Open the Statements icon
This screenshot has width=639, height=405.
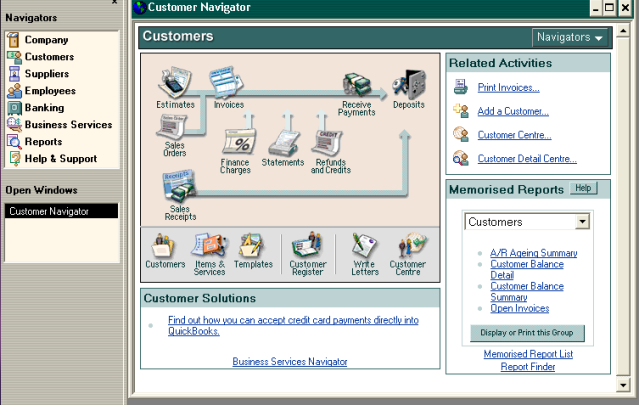pos(284,143)
